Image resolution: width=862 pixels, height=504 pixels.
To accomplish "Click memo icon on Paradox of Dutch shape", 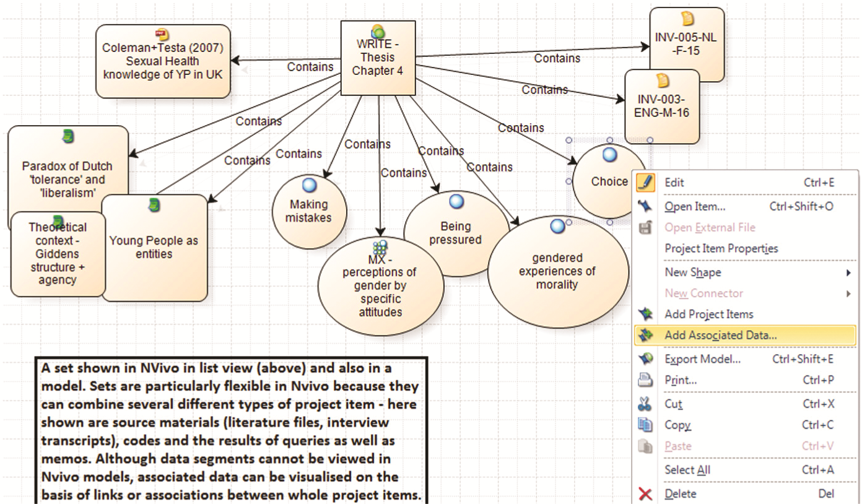I will (68, 136).
